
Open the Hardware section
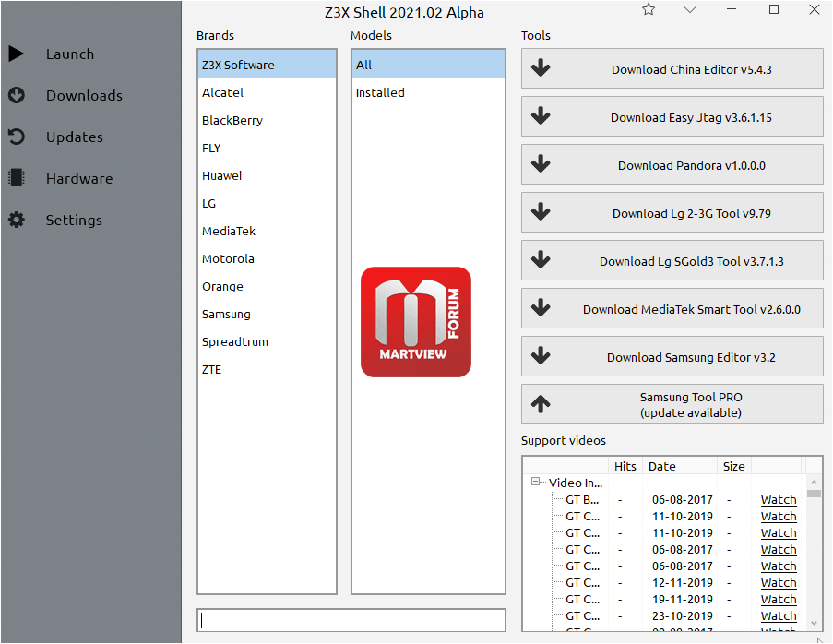(79, 178)
